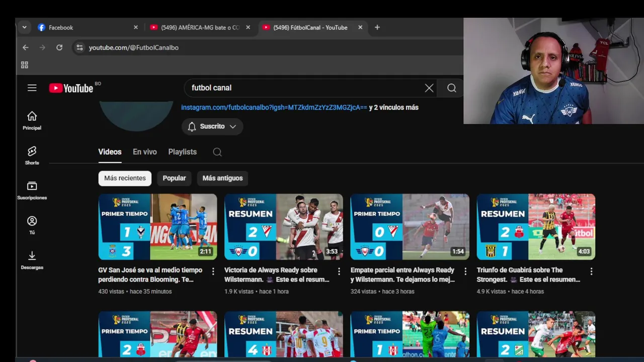Open options for Empate parcial video
Image resolution: width=644 pixels, height=362 pixels.
tap(465, 271)
